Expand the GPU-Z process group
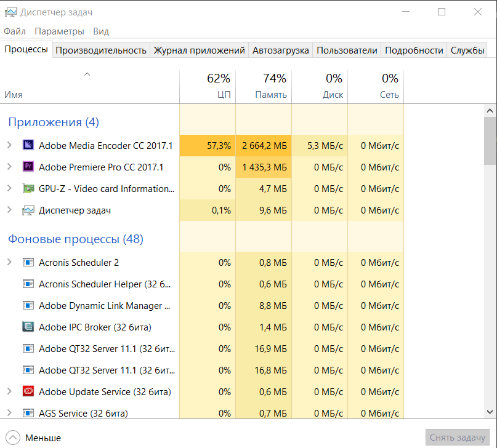497x448 pixels. tap(9, 188)
